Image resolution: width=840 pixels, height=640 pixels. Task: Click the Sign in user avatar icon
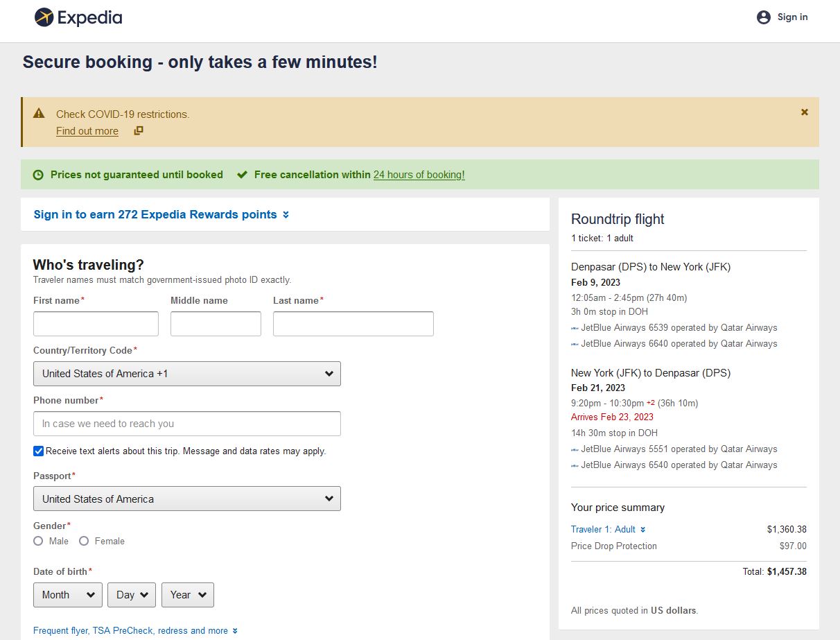tap(763, 17)
